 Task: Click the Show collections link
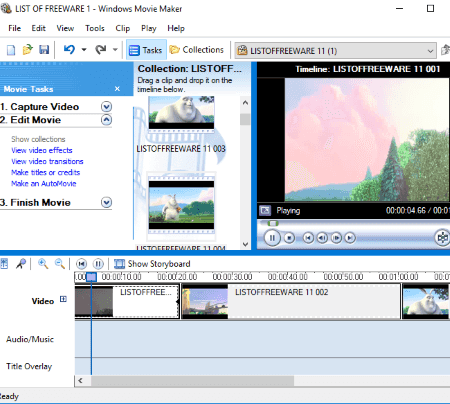point(38,139)
